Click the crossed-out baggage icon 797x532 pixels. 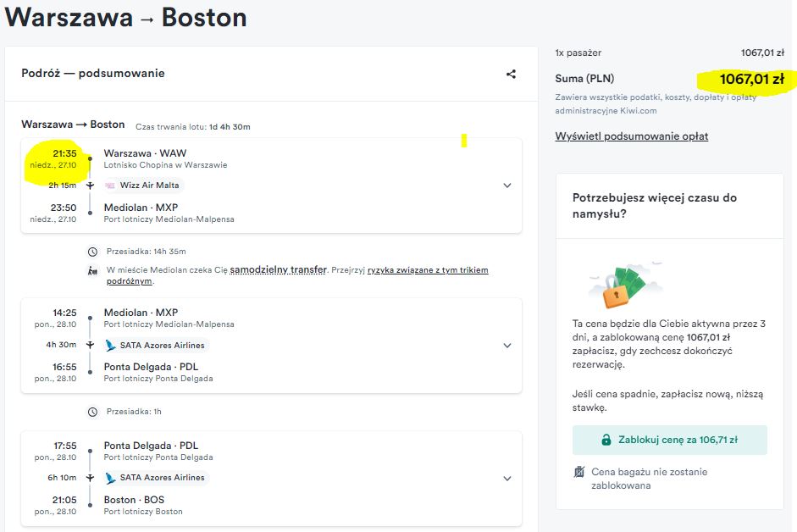pyautogui.click(x=579, y=472)
